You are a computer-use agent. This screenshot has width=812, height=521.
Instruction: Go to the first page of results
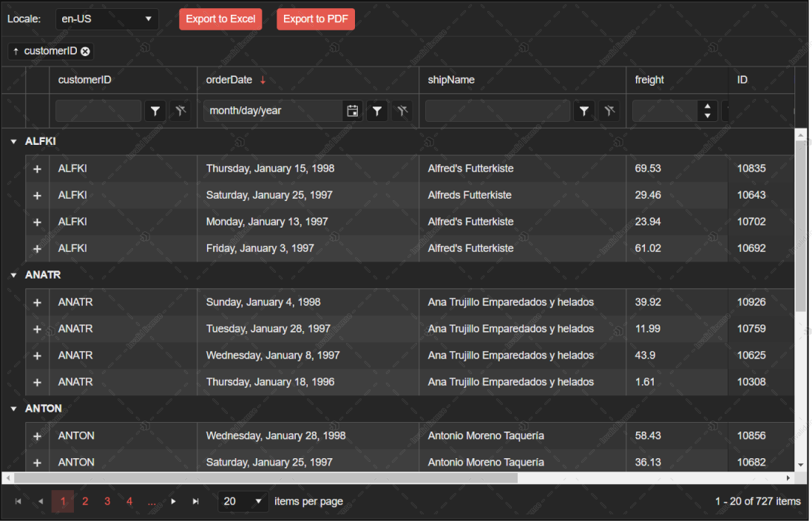point(18,501)
